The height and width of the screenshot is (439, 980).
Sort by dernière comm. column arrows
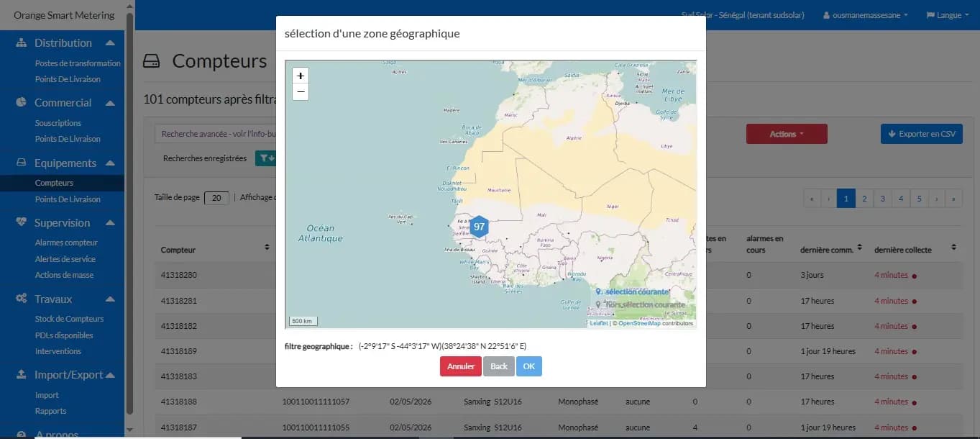click(x=859, y=247)
